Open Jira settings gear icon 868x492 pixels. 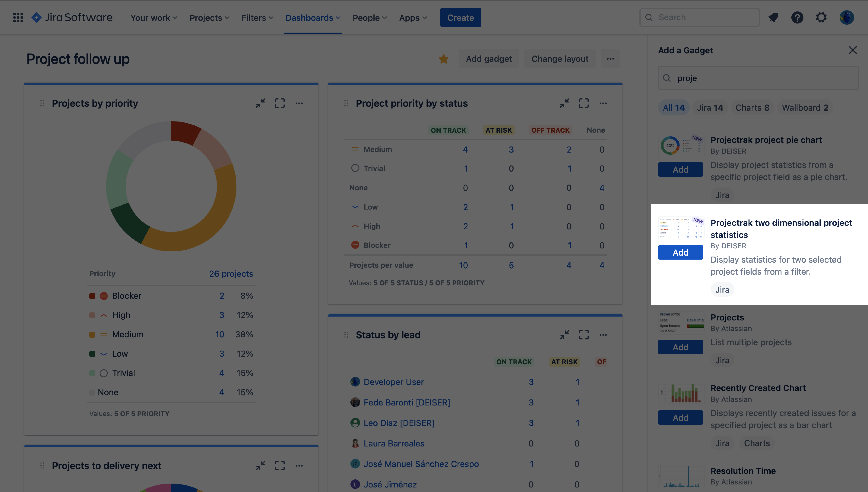[x=821, y=17]
